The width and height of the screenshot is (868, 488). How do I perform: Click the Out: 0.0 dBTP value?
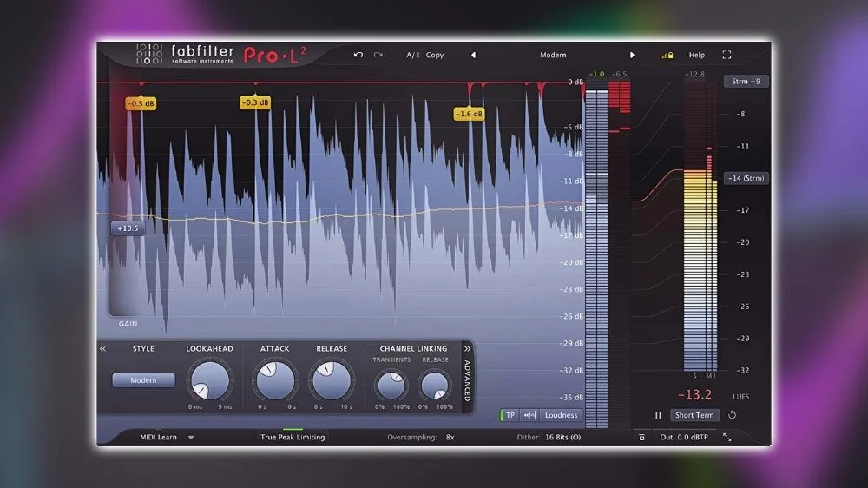[684, 437]
